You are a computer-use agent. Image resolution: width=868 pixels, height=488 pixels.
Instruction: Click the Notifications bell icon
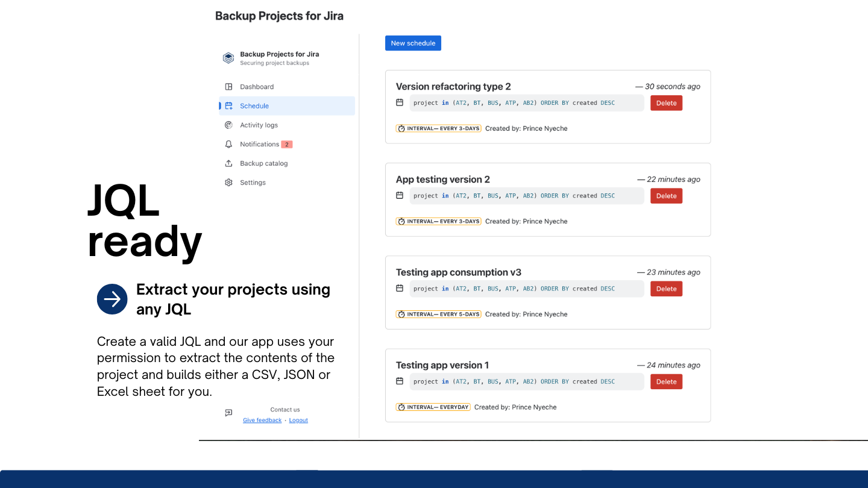coord(228,145)
